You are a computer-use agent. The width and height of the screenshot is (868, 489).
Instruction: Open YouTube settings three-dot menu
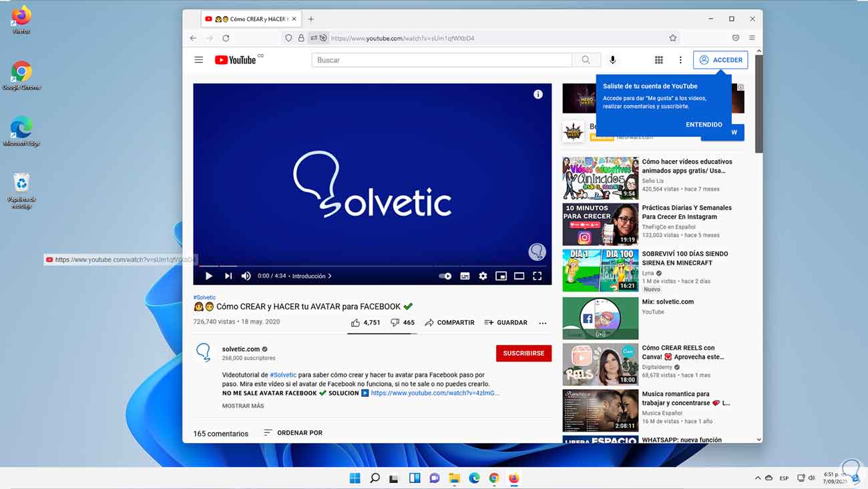680,60
